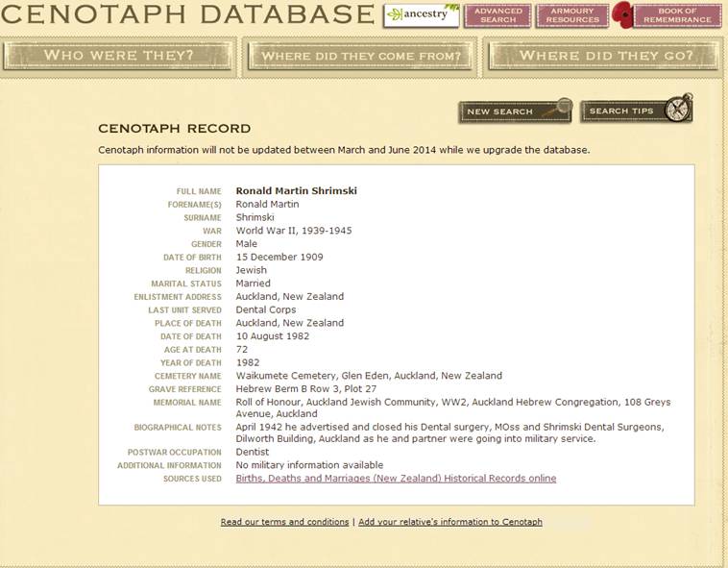Click the forename value Ronald Martin
Screen dimensions: 728x568
coord(267,204)
